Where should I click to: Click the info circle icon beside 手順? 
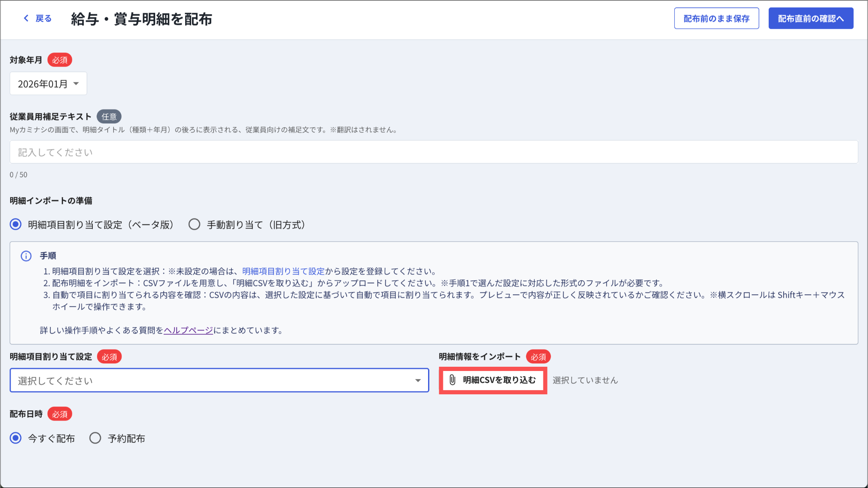coord(26,256)
